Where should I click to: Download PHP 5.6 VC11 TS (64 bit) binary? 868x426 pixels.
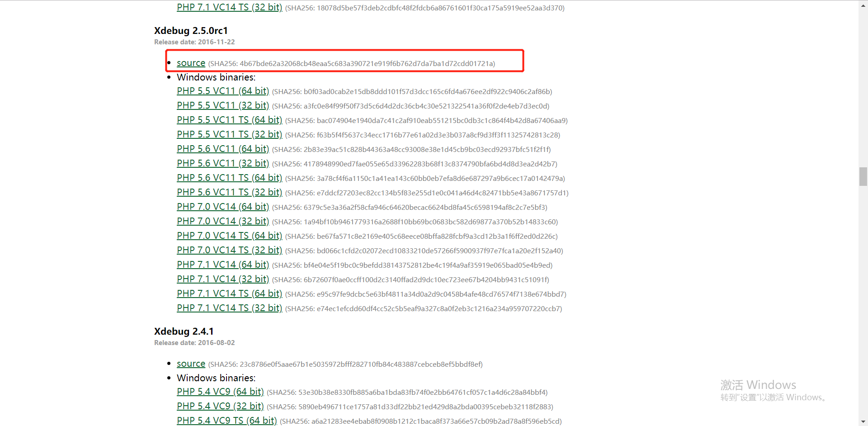(x=229, y=178)
